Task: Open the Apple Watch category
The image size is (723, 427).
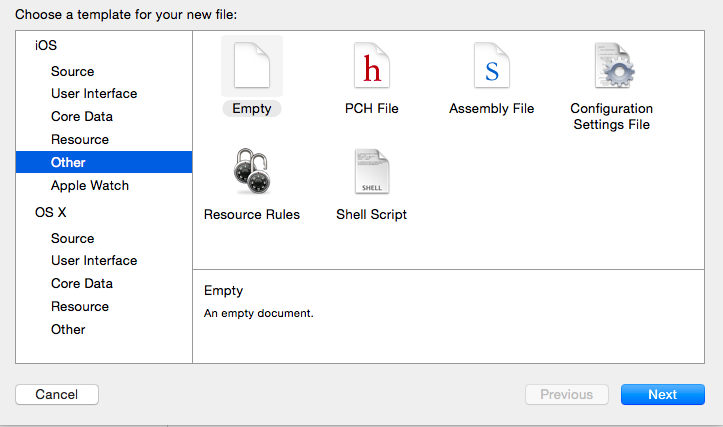Action: (x=90, y=185)
